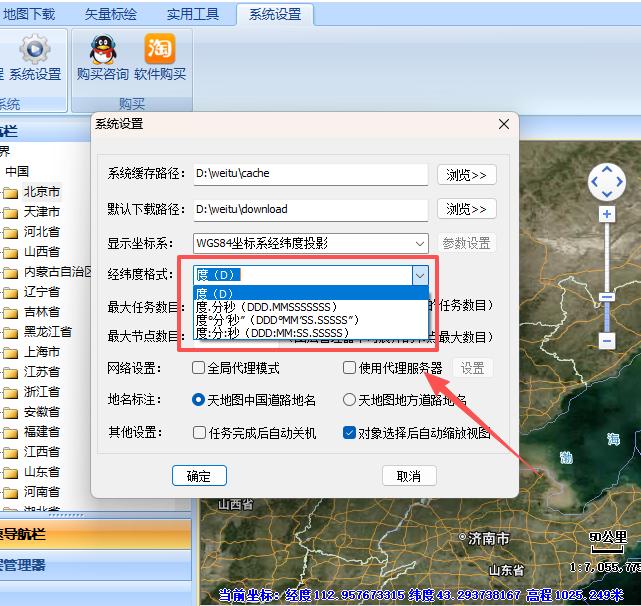
Task: Click the folder icon beside 福建省
Action: [x=10, y=433]
